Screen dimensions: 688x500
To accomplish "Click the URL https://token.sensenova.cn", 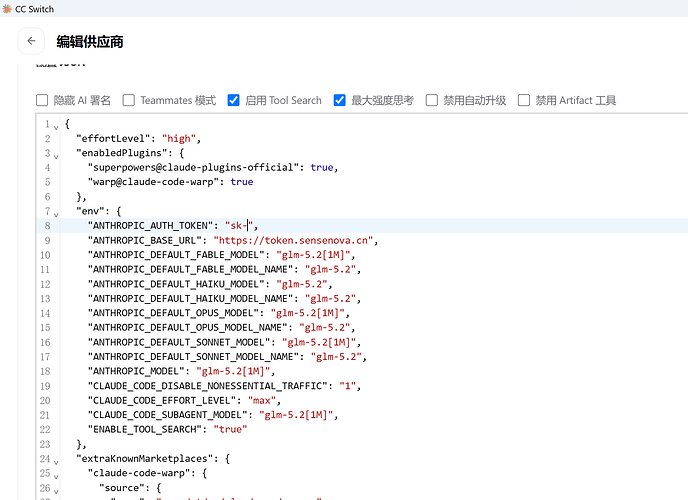I will pos(293,240).
